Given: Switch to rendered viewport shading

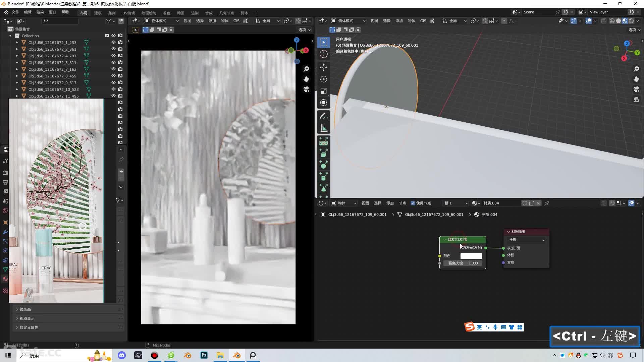Looking at the screenshot, I should coord(631,21).
